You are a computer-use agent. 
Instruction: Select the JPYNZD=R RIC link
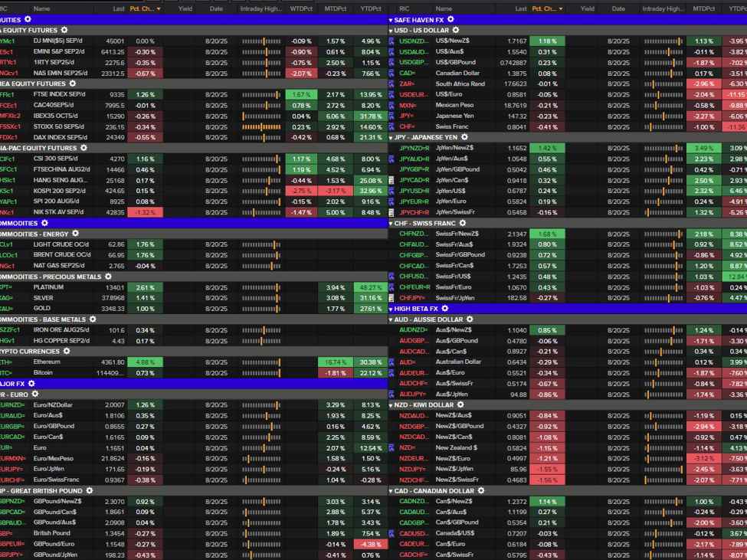pyautogui.click(x=414, y=148)
